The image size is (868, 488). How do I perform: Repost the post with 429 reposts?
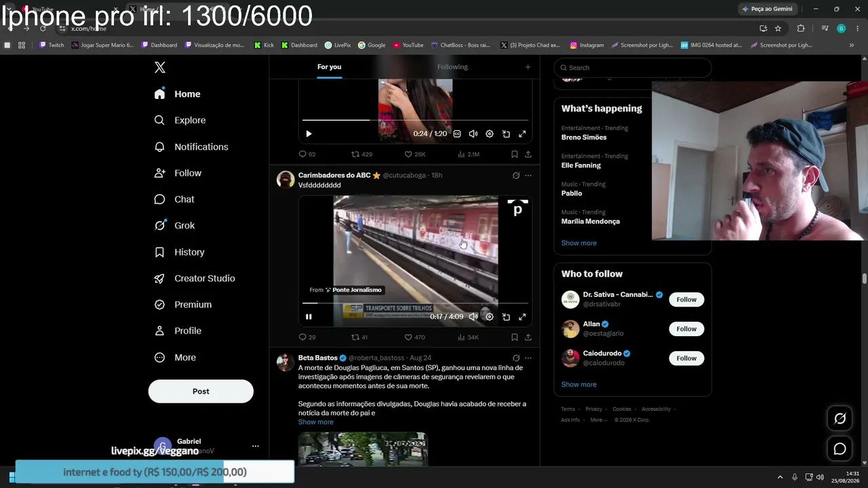click(361, 155)
